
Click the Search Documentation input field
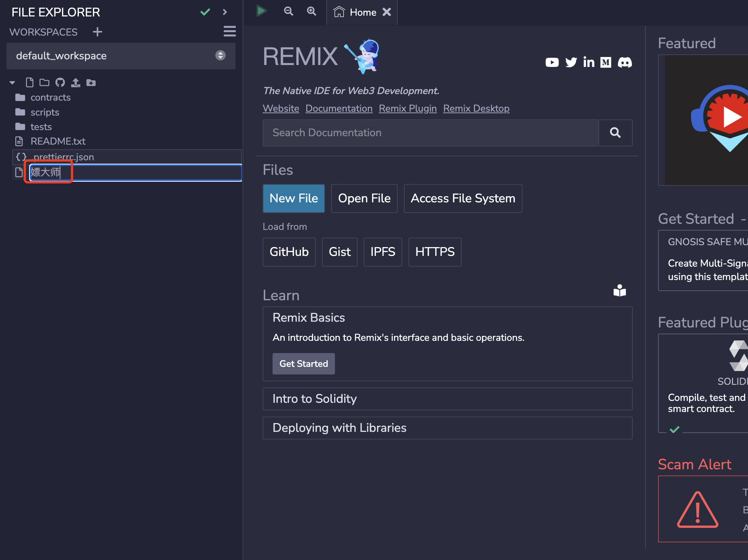(430, 133)
